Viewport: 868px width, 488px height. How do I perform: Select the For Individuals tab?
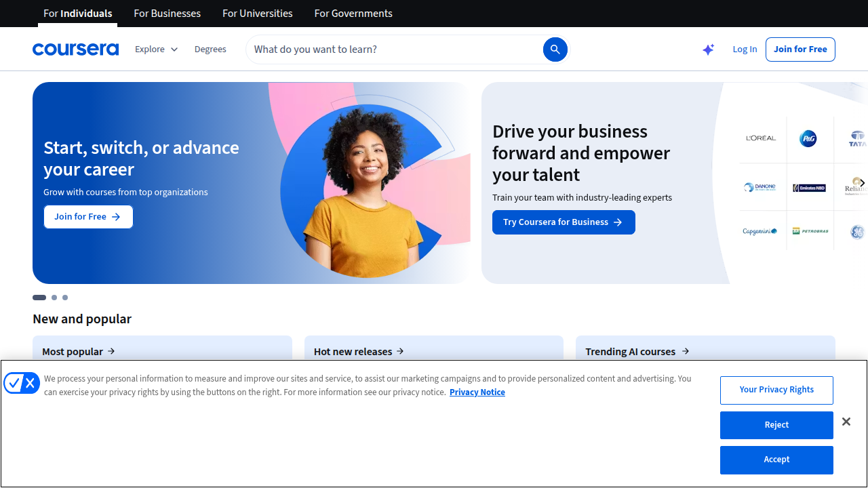[x=78, y=14]
